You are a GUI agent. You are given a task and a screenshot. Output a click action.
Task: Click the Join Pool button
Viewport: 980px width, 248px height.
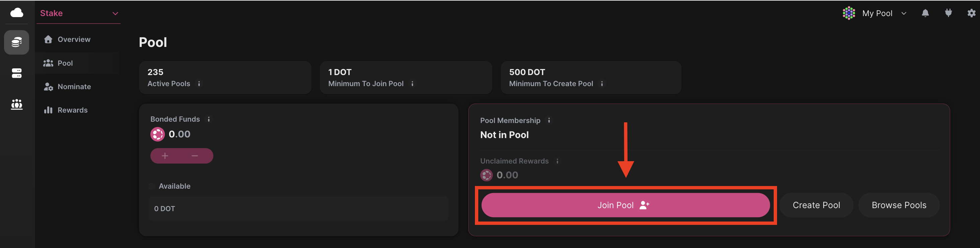coord(625,205)
